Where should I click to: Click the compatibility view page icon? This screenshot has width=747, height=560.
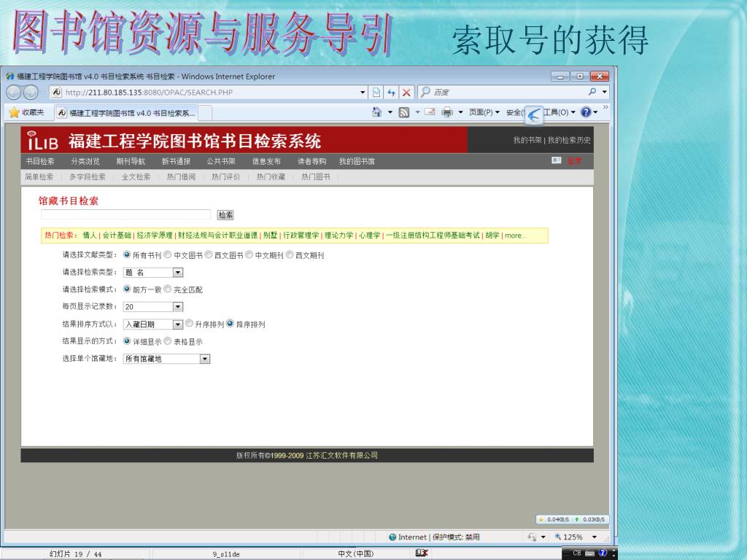point(376,92)
